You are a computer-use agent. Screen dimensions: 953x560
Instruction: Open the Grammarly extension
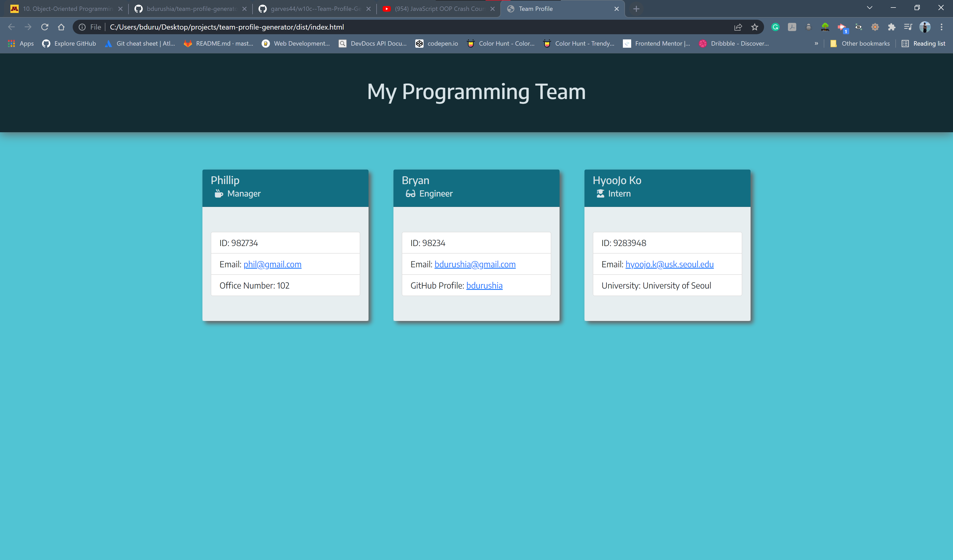pos(776,27)
